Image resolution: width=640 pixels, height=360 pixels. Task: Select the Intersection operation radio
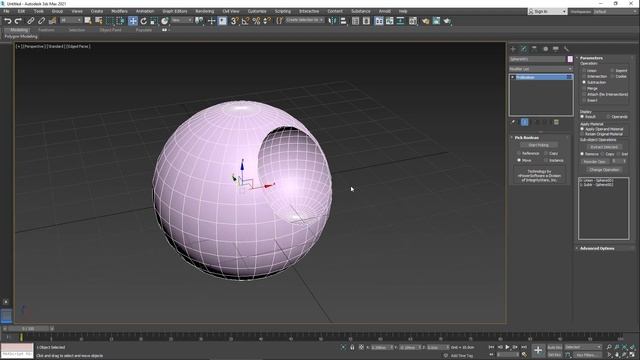[x=584, y=76]
